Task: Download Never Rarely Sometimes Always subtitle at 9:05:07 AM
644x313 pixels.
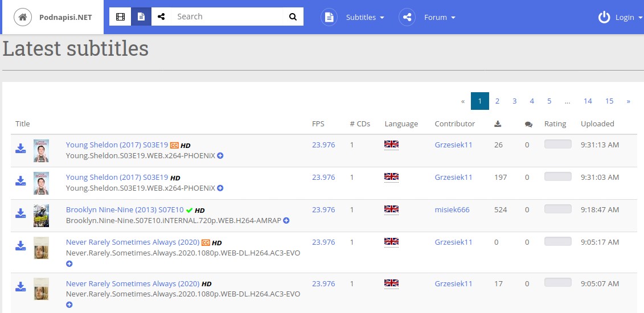Action: click(x=20, y=287)
